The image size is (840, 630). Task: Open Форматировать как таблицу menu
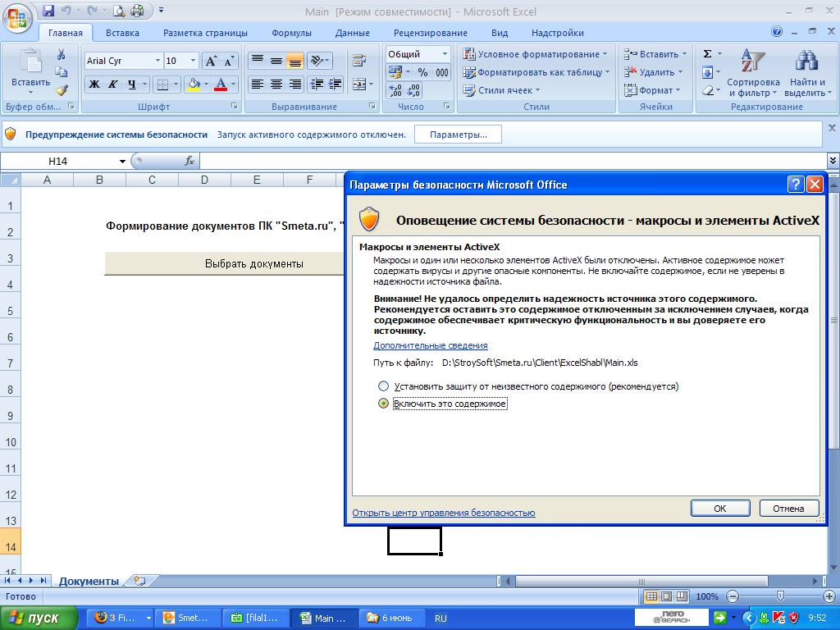[x=536, y=72]
